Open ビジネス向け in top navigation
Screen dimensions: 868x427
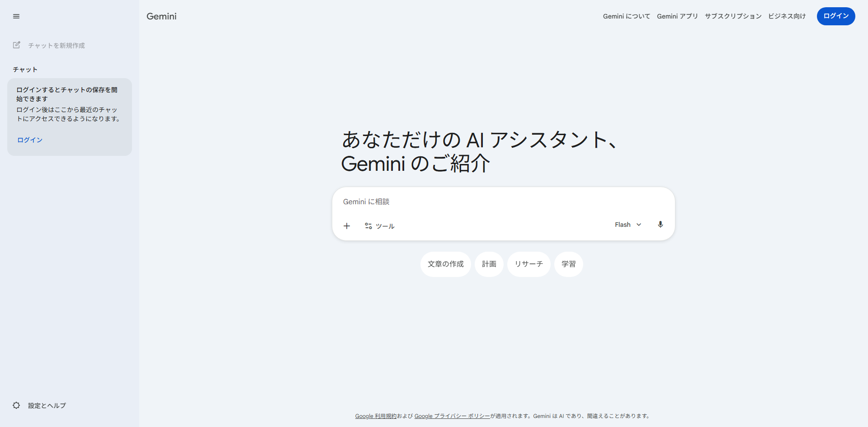coord(787,16)
